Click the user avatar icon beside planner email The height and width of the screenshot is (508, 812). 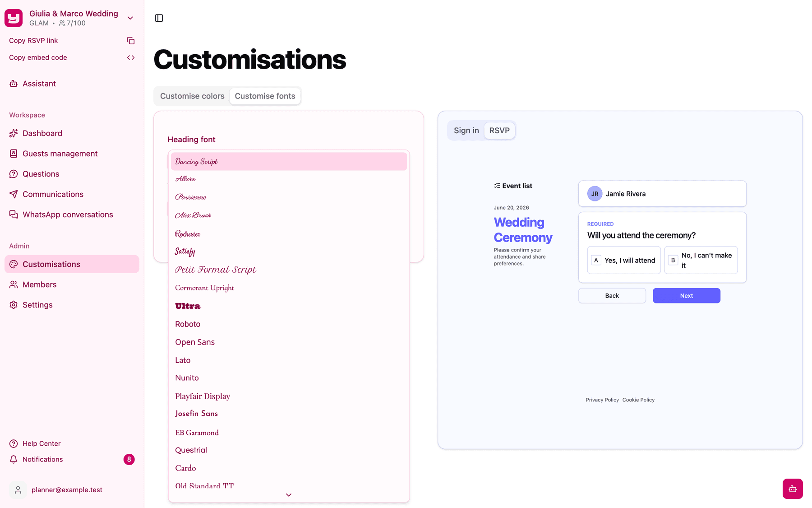(x=18, y=490)
